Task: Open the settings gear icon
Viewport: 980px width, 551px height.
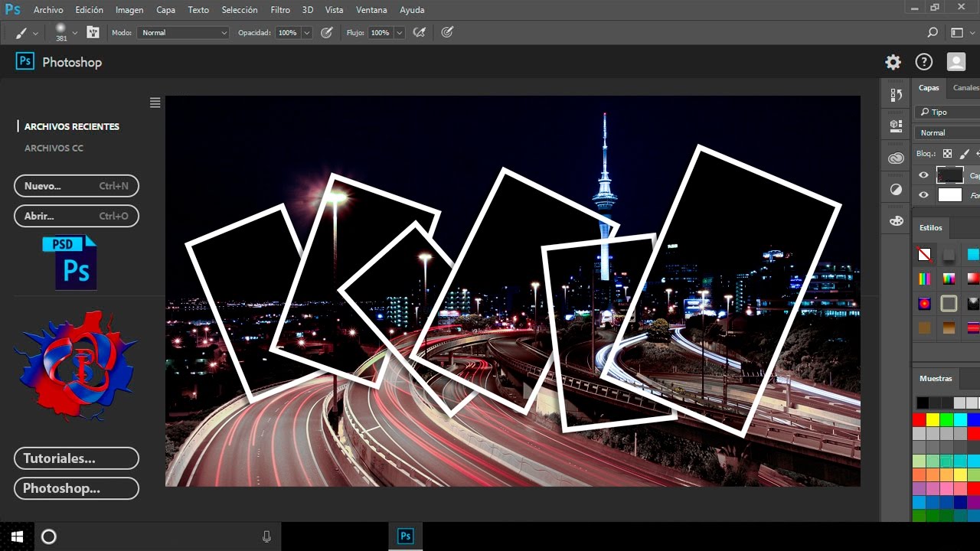Action: coord(893,62)
